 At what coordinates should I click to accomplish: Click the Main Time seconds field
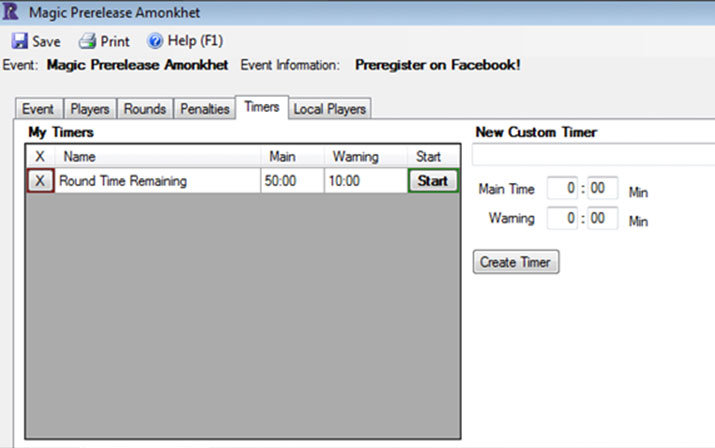pyautogui.click(x=602, y=188)
